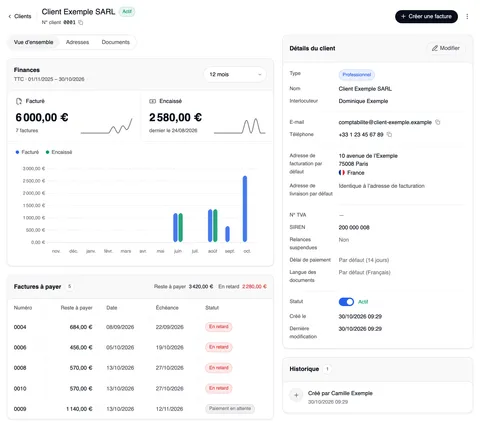The height and width of the screenshot is (426, 480).
Task: Click the plus icon in Historique entry
Action: tap(296, 396)
